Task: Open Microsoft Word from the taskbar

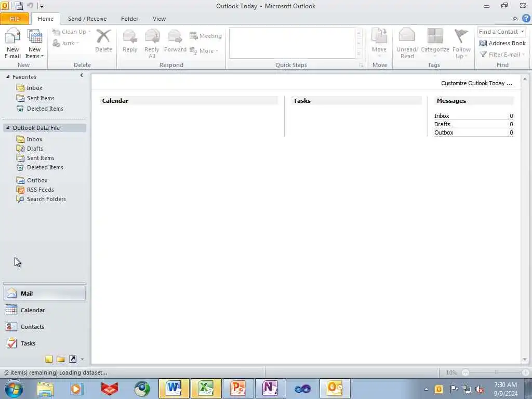Action: pyautogui.click(x=174, y=388)
